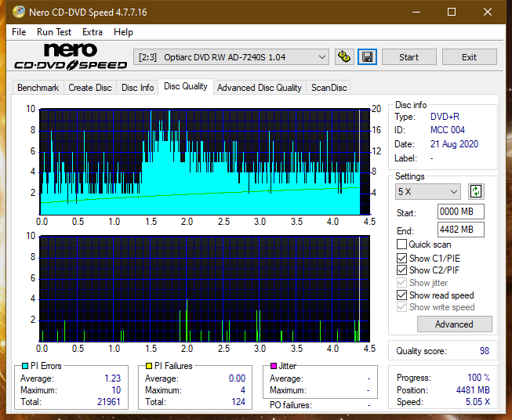Screen dimensions: 512x420
Task: Click the refresh settings icon
Action: click(x=476, y=191)
